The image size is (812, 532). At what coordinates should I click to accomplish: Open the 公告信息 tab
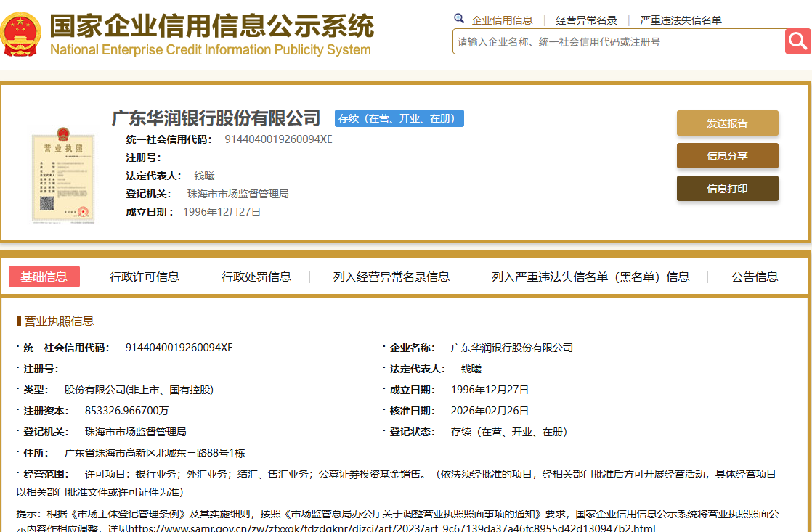pyautogui.click(x=755, y=277)
